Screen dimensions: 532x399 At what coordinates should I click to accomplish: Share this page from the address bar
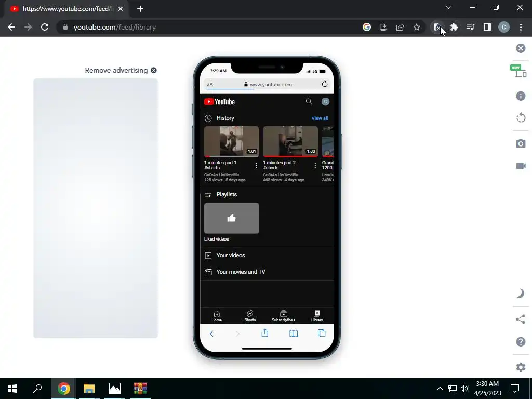400,27
